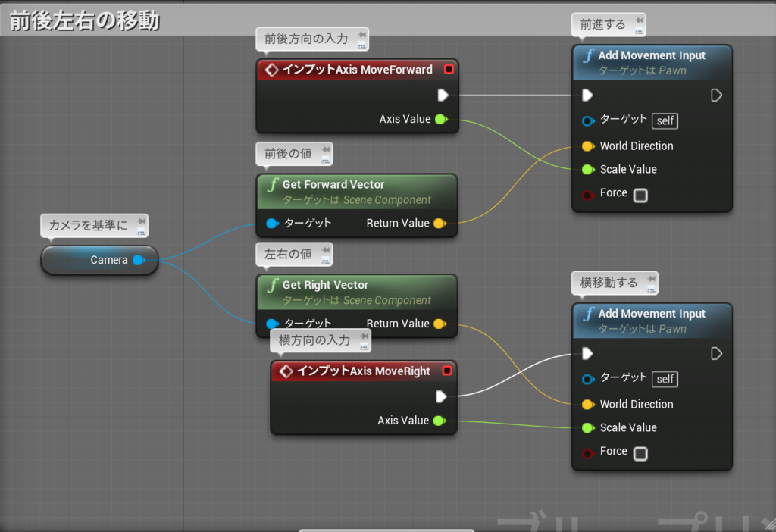The width and height of the screenshot is (776, 532).
Task: Click Get Right Vector's Return Value pin
Action: 440,324
